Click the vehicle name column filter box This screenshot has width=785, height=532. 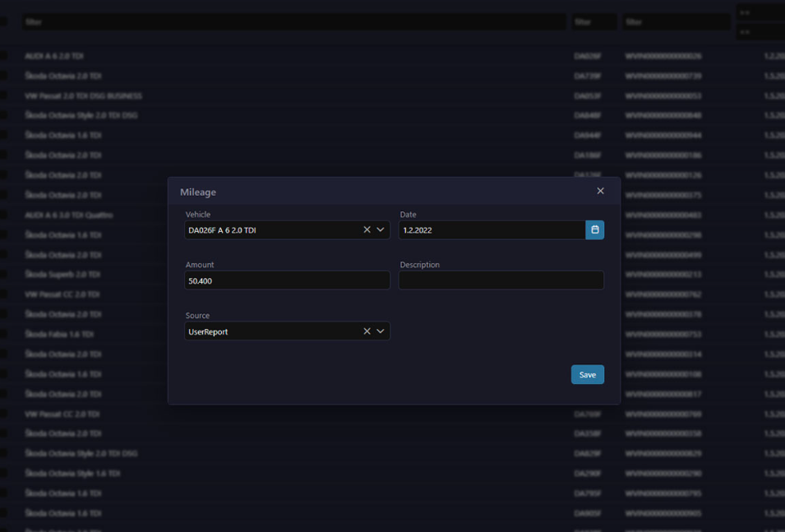(293, 22)
